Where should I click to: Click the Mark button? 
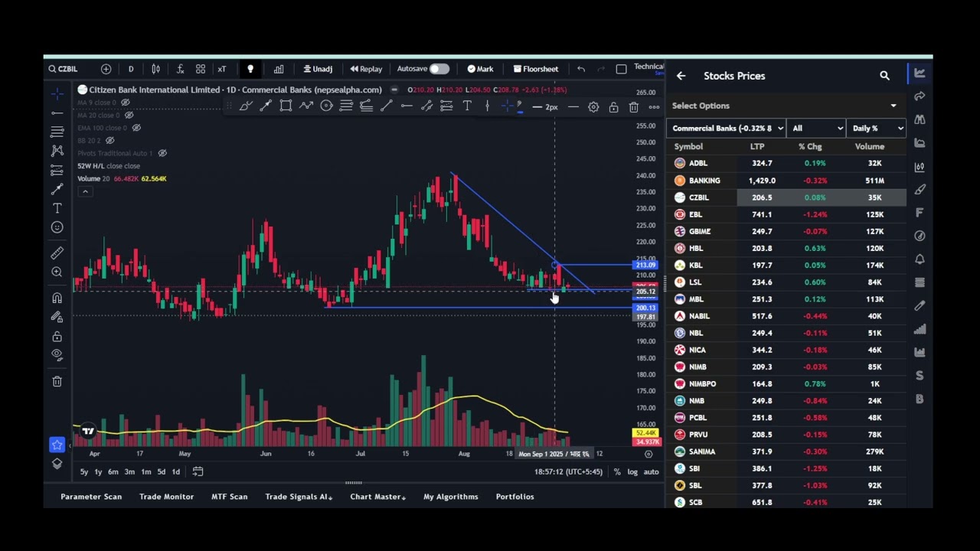(x=480, y=69)
